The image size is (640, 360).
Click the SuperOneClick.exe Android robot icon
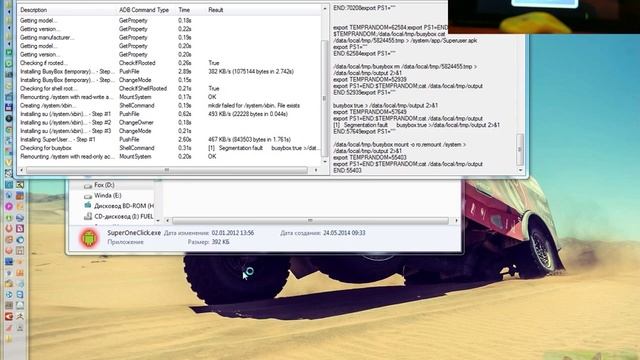coord(89,238)
